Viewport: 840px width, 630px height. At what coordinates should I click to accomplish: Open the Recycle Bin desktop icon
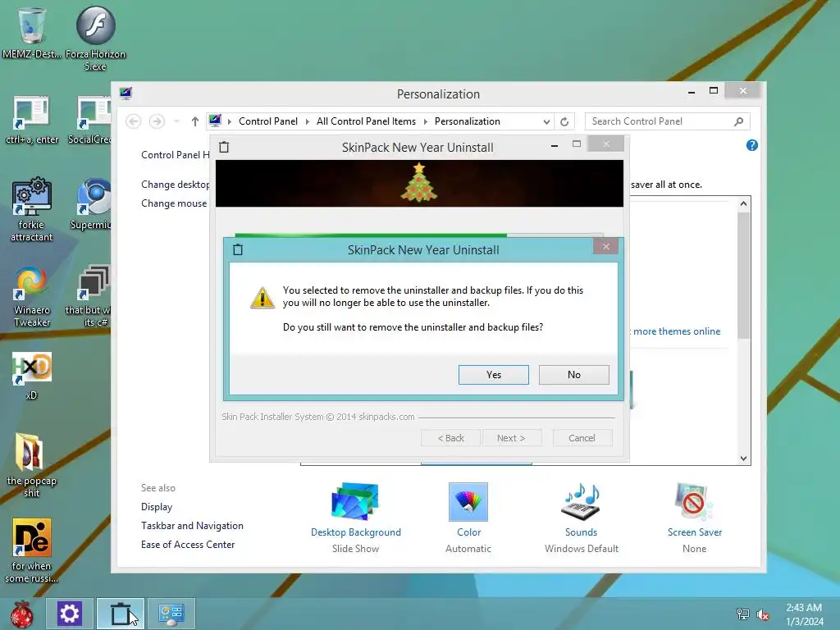31,33
